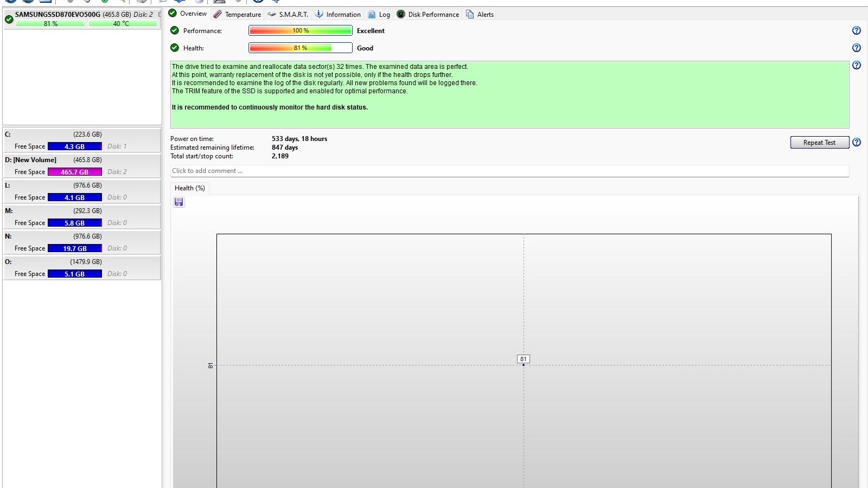Click the M: free space bar showing 5.8 GB
The width and height of the screenshot is (868, 488).
coord(75,223)
